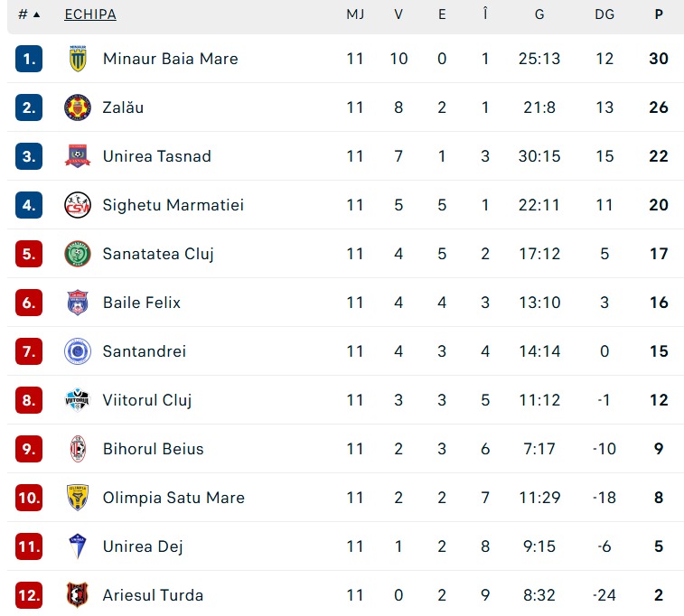The image size is (684, 616).
Task: Click the Ariesul Turda team logo
Action: click(78, 595)
